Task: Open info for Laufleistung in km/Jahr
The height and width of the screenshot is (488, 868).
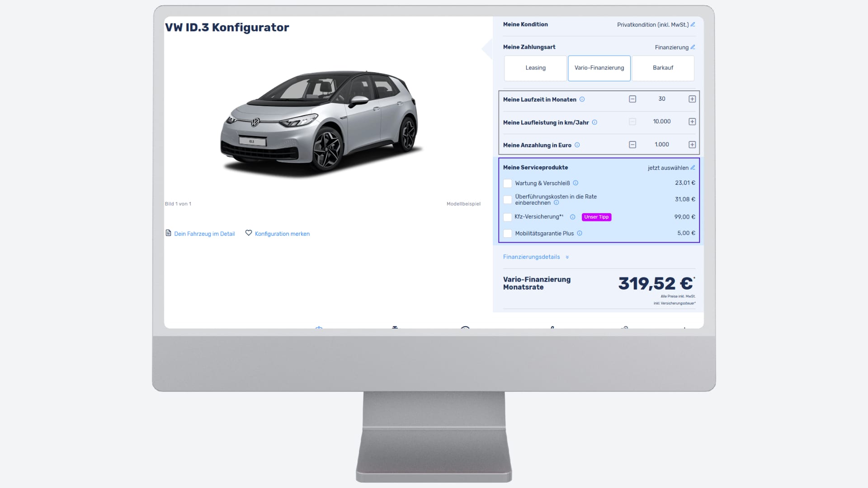Action: pos(594,122)
